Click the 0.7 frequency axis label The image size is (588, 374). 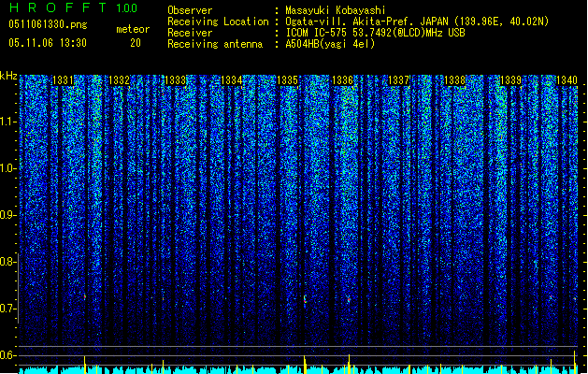(x=8, y=309)
